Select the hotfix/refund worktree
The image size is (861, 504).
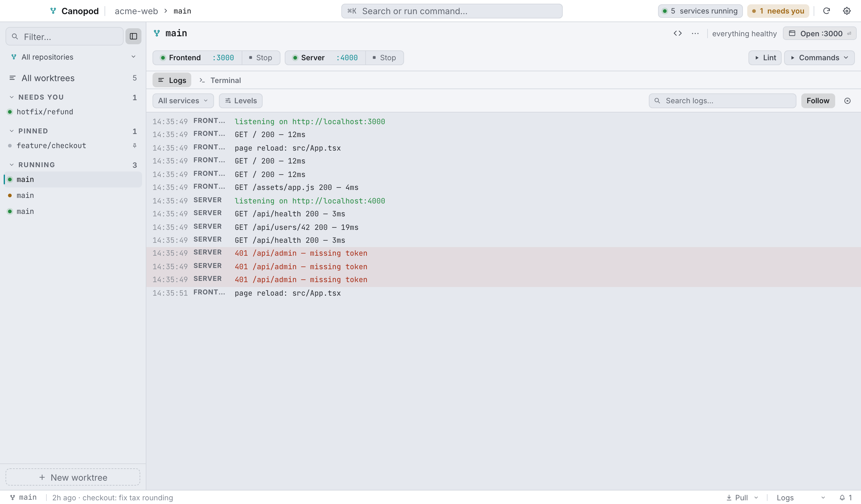click(x=73, y=112)
